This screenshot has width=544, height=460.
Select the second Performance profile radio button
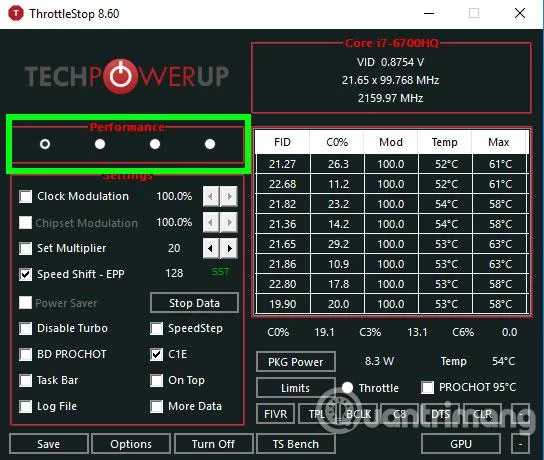click(100, 144)
